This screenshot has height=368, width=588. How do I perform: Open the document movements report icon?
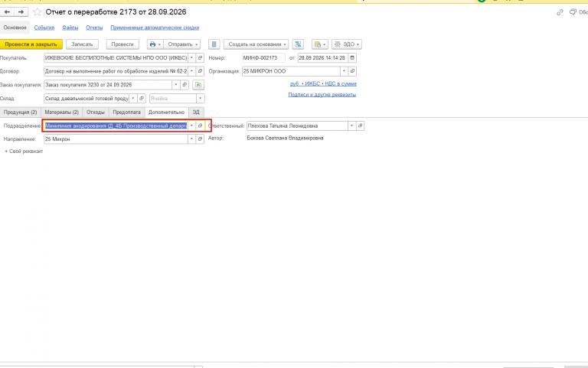pyautogui.click(x=214, y=44)
